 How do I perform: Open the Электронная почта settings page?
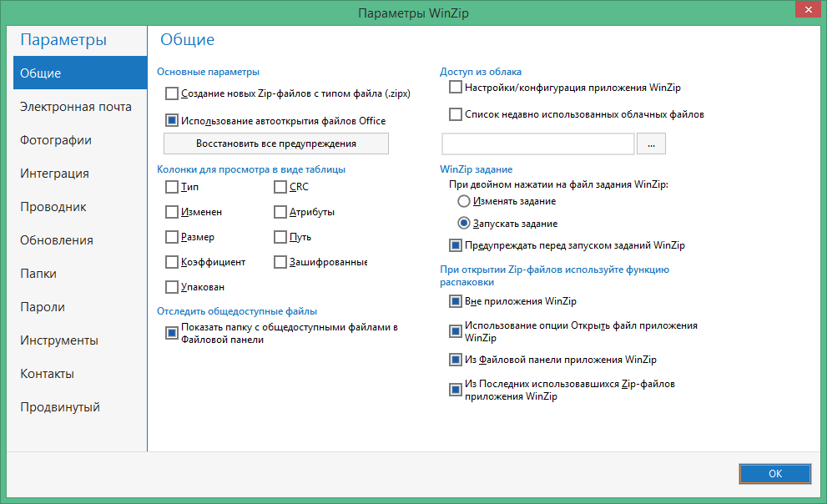[79, 107]
